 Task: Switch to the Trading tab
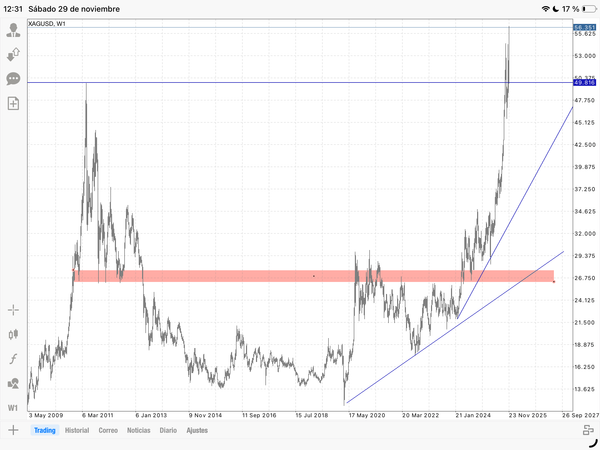(x=45, y=430)
